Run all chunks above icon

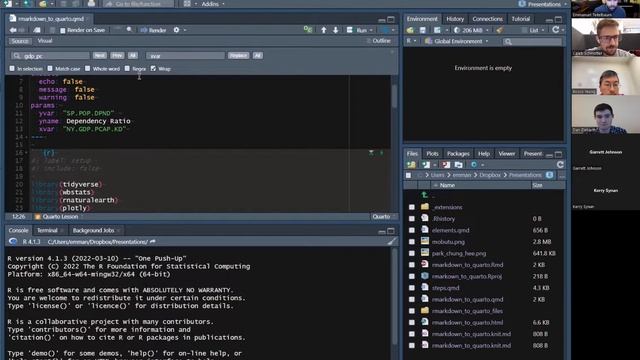(x=371, y=153)
